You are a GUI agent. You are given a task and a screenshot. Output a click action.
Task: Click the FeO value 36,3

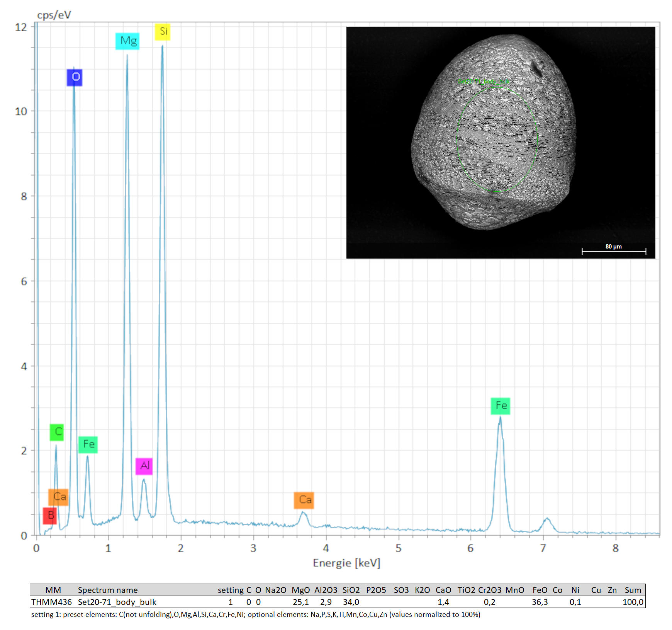tap(540, 602)
